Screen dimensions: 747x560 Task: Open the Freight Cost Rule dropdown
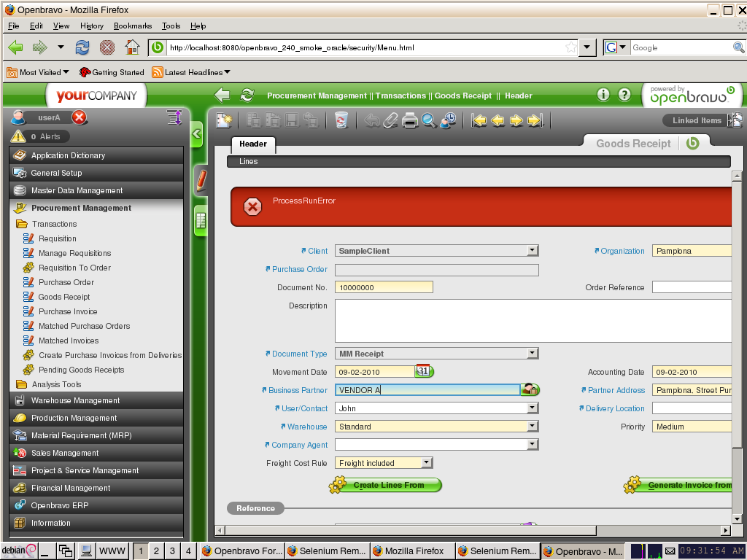coord(427,463)
